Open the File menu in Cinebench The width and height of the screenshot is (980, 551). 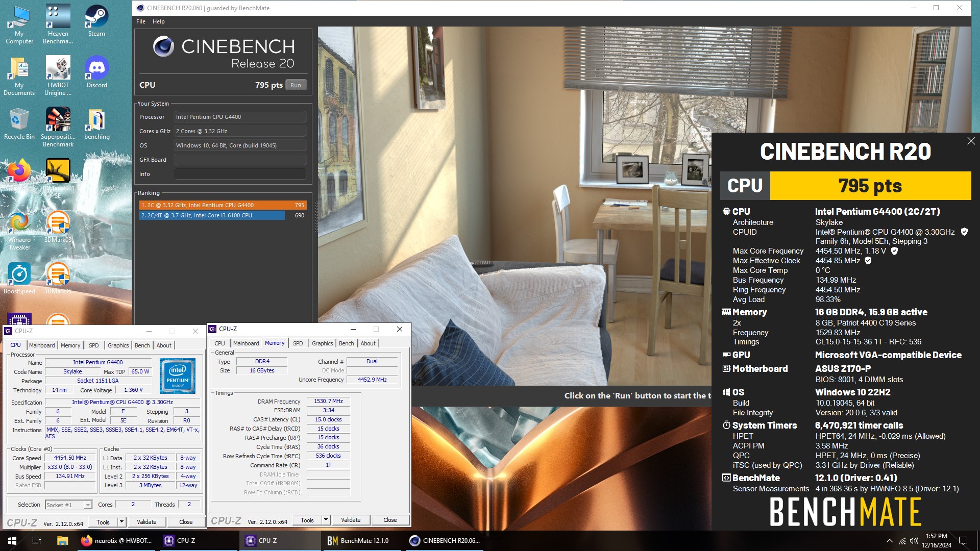click(x=141, y=21)
